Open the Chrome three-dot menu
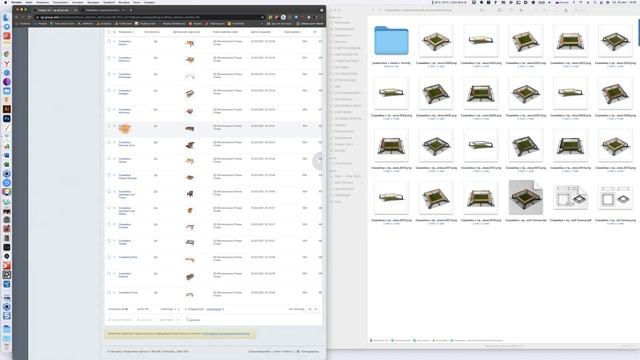This screenshot has width=640, height=360. 321,17
